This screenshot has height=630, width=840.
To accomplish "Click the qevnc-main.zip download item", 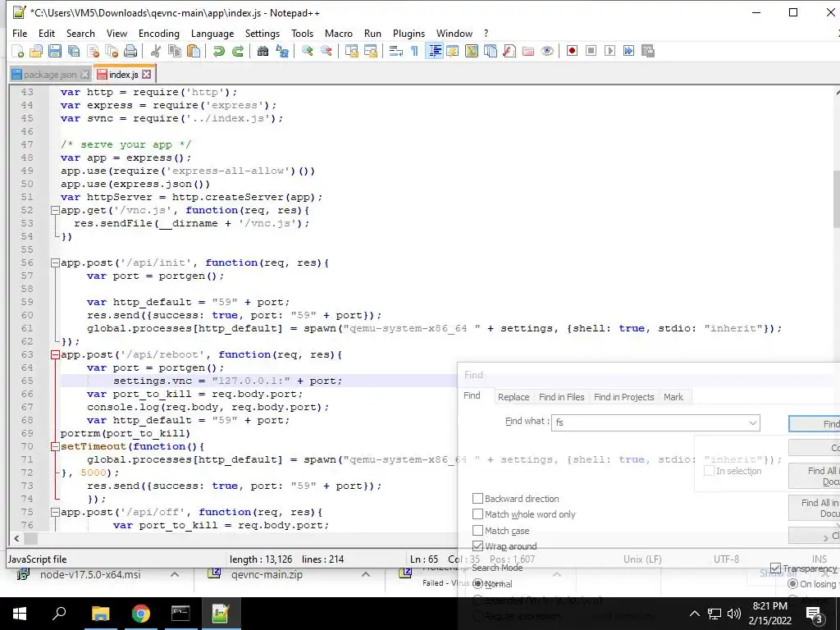I will (x=267, y=575).
